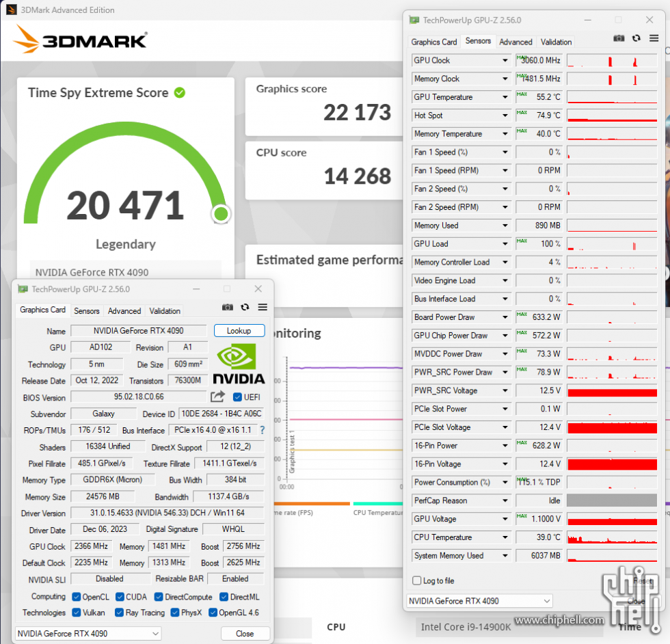Open the Memory Clock sensor dropdown
Screen dimensions: 670x644
[x=505, y=79]
